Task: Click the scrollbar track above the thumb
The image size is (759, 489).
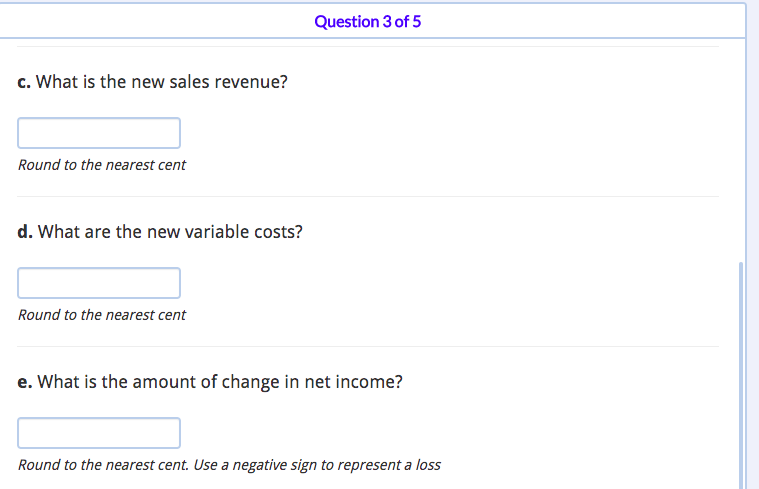Action: 741,150
